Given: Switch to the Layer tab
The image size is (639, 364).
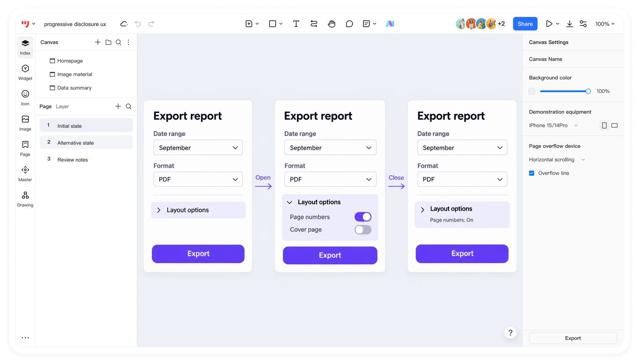Looking at the screenshot, I should [x=62, y=106].
